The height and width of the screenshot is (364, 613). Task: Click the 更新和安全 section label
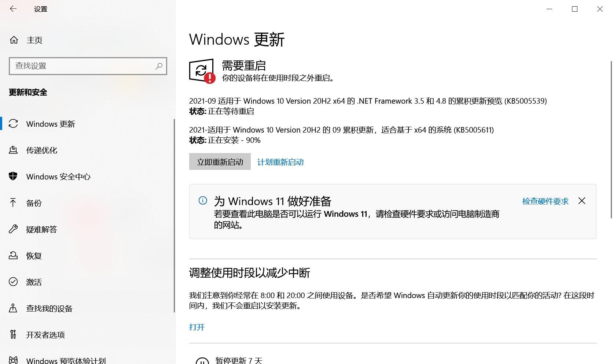(x=28, y=92)
